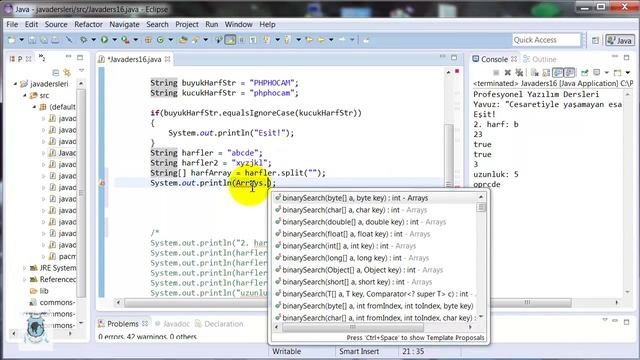The width and height of the screenshot is (640, 360).
Task: Open the Window menu
Action: click(x=238, y=24)
